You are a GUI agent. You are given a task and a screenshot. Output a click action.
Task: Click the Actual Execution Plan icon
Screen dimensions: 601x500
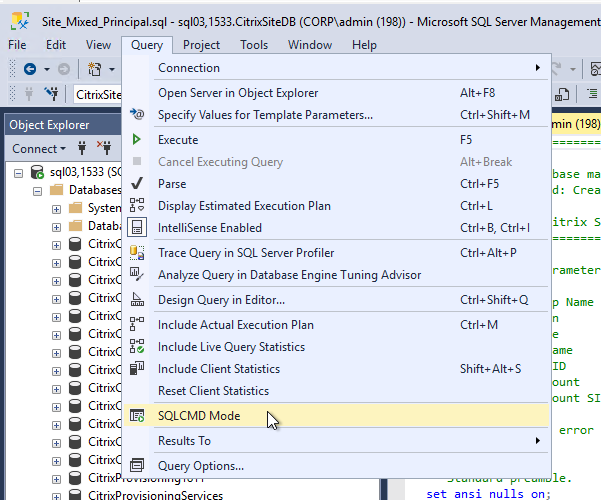point(137,324)
